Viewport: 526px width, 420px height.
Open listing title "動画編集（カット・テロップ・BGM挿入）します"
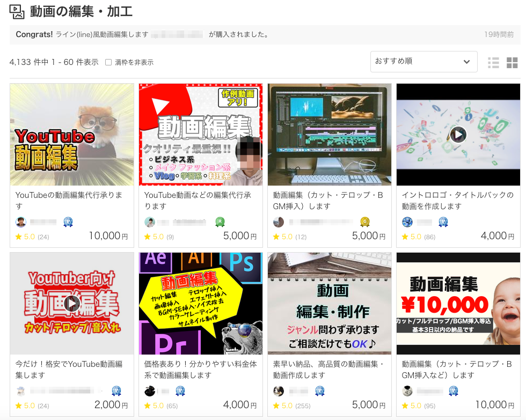[328, 201]
